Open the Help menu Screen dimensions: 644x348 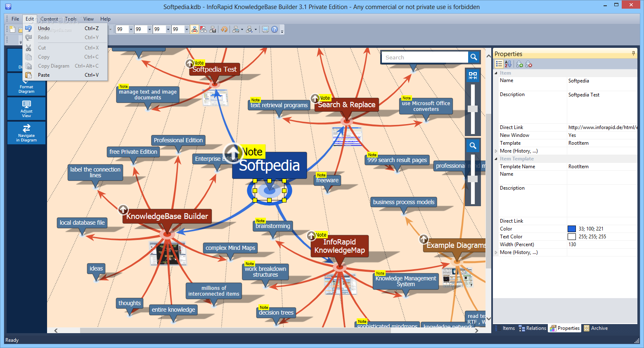105,19
